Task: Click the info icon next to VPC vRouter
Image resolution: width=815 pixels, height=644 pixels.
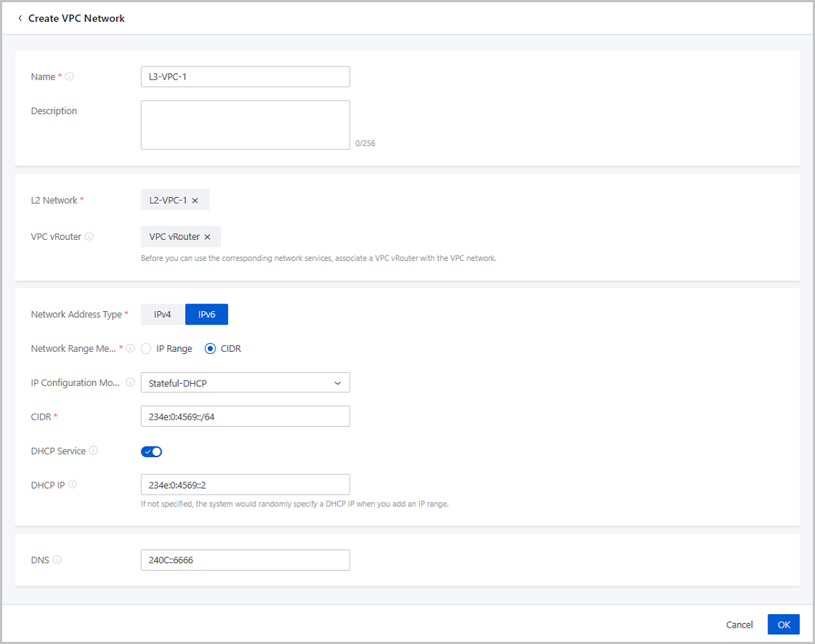Action: pos(89,236)
